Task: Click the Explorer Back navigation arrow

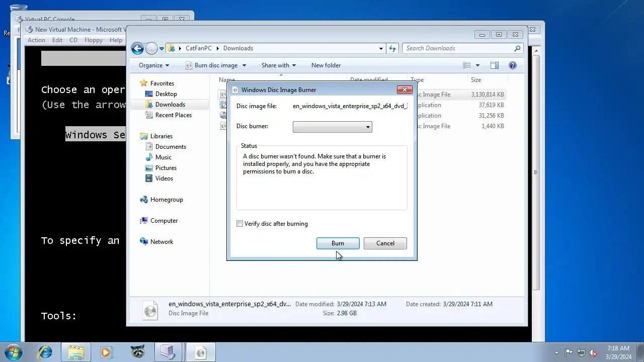Action: tap(137, 48)
